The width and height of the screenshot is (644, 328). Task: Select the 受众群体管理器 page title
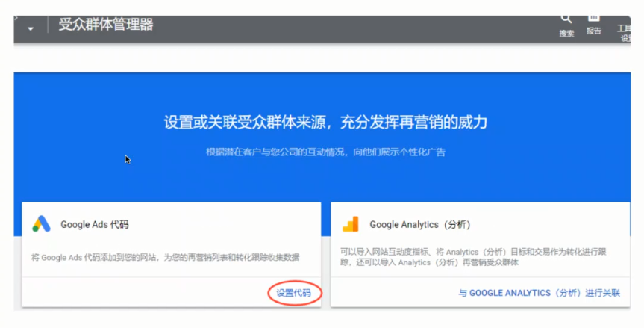[x=105, y=25]
